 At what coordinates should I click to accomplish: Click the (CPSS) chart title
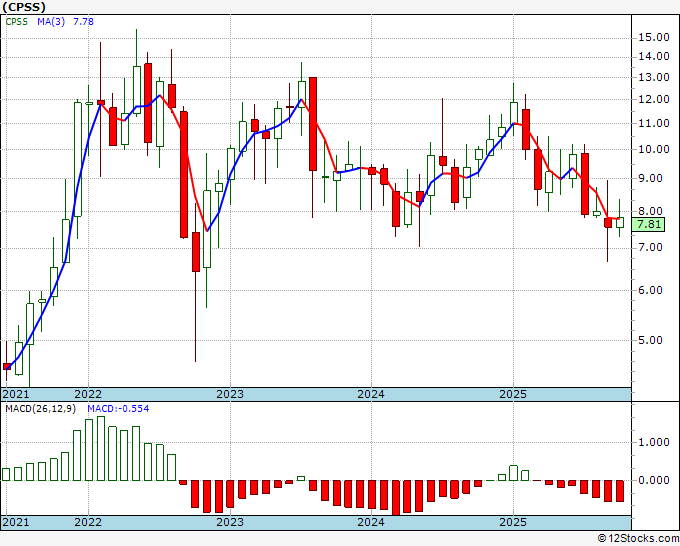(24, 7)
